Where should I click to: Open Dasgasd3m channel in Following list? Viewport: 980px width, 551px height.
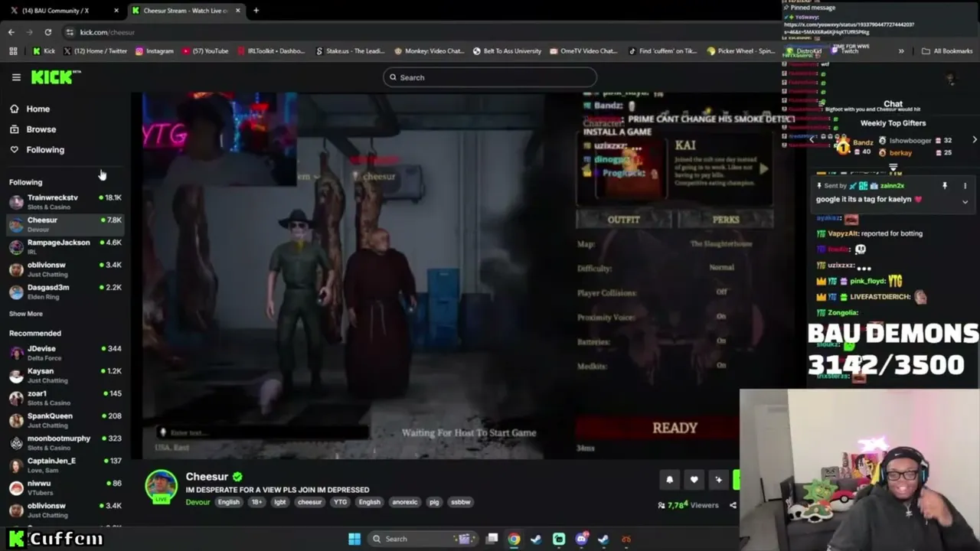click(65, 292)
